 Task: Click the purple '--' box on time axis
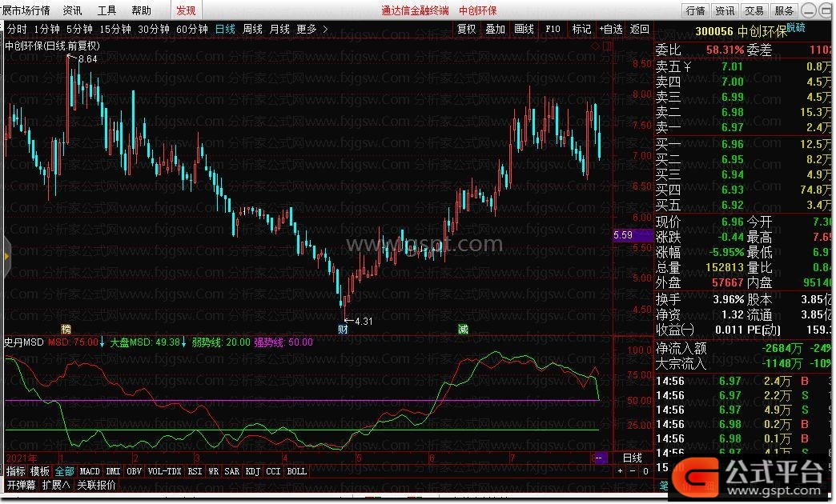[599, 458]
